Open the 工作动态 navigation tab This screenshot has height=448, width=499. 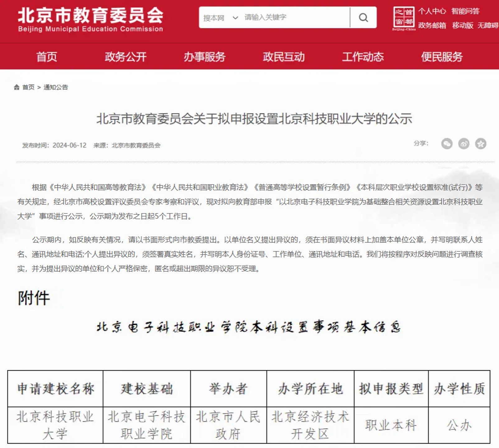click(363, 57)
